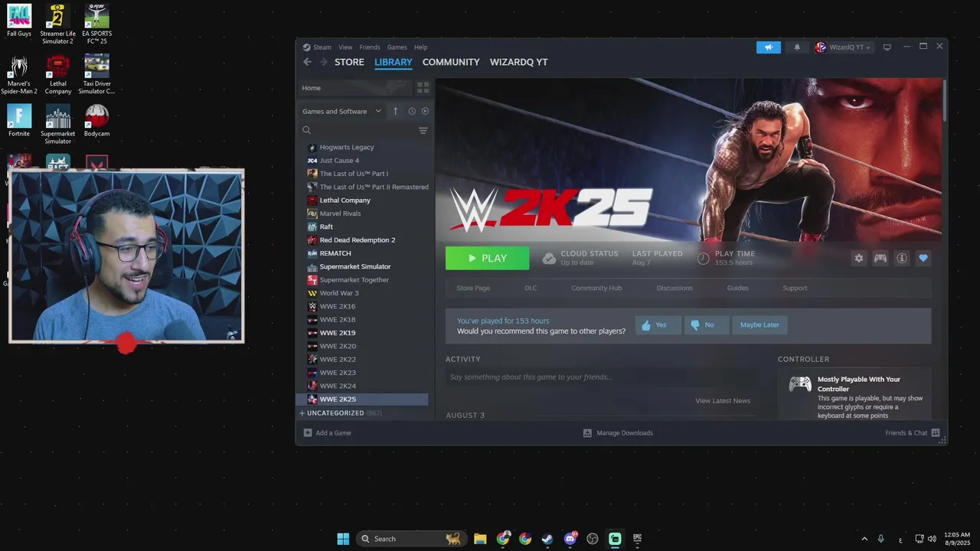Expand the UNCATEGORIZED collection
This screenshot has height=551, width=980.
[341, 413]
